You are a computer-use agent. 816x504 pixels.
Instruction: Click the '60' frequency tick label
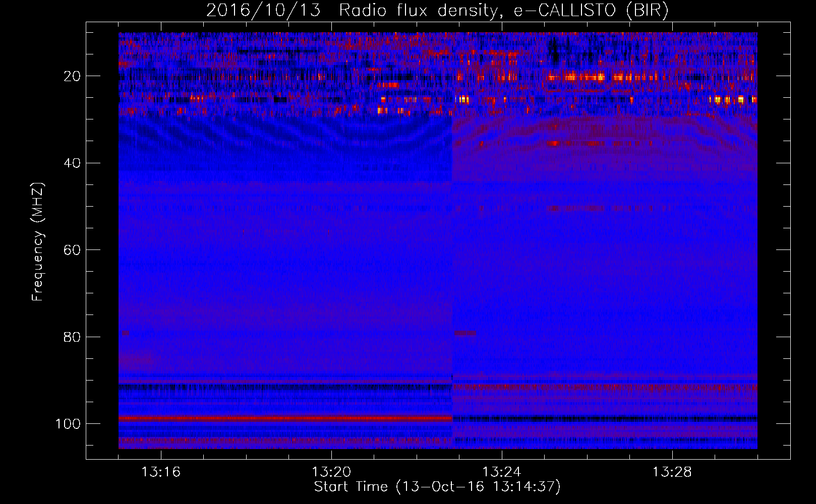point(72,250)
